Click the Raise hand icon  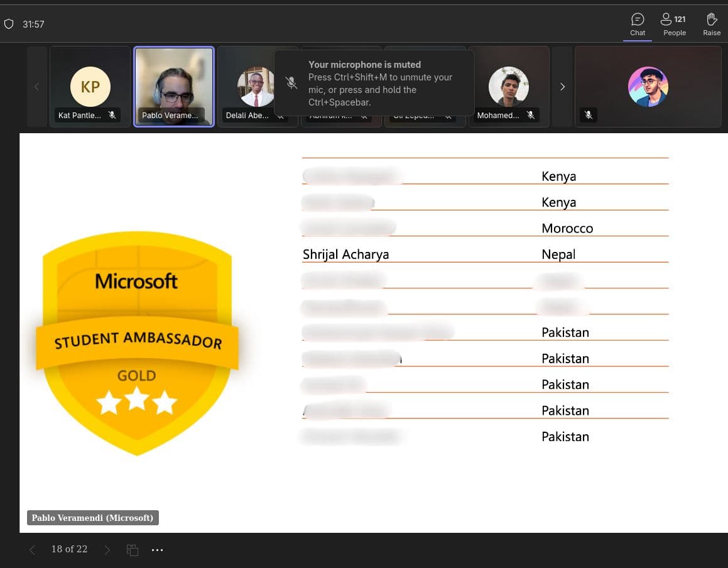(711, 24)
